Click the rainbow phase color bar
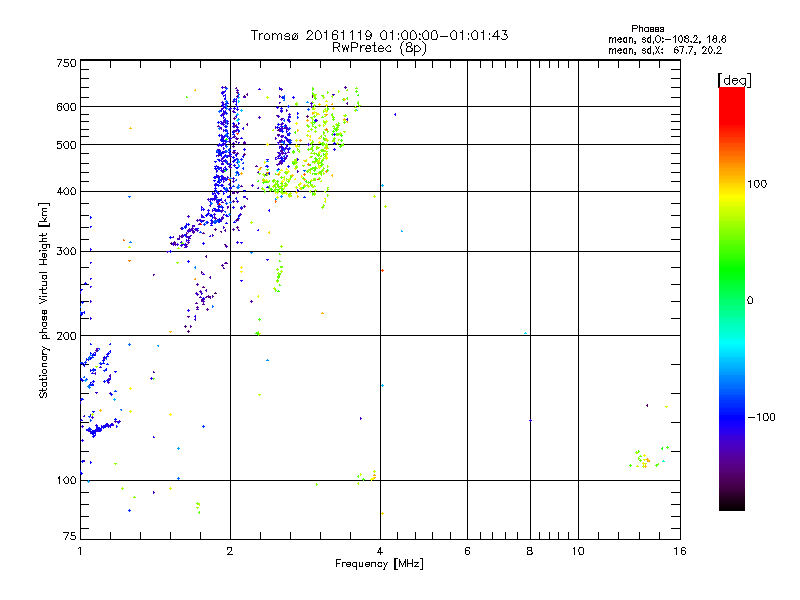This screenshot has height=600, width=800. click(732, 298)
